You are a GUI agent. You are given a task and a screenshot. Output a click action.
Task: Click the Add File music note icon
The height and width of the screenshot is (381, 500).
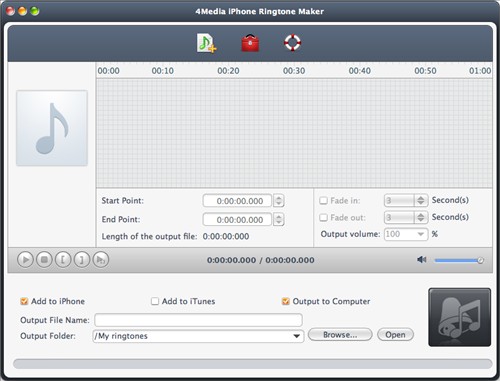(x=206, y=43)
